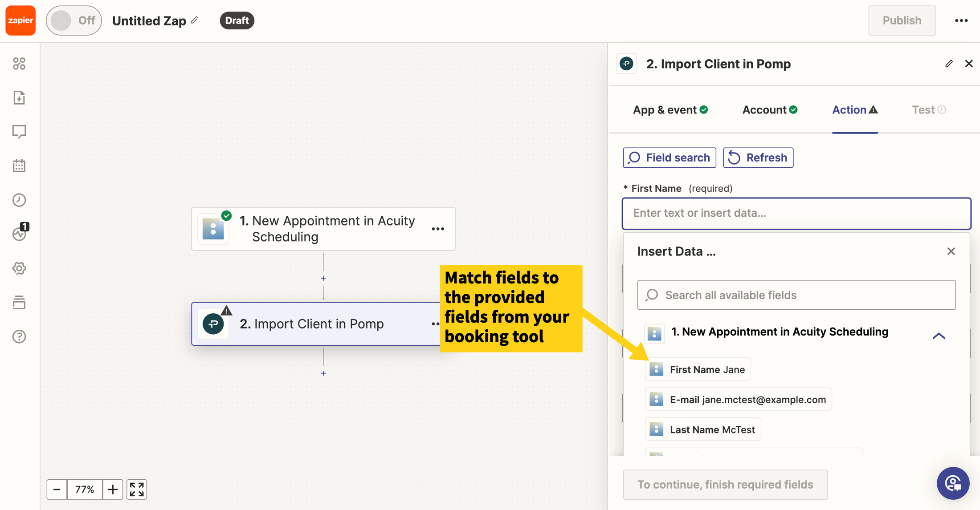Zoom out canvas with minus button
This screenshot has height=510, width=980.
[57, 490]
